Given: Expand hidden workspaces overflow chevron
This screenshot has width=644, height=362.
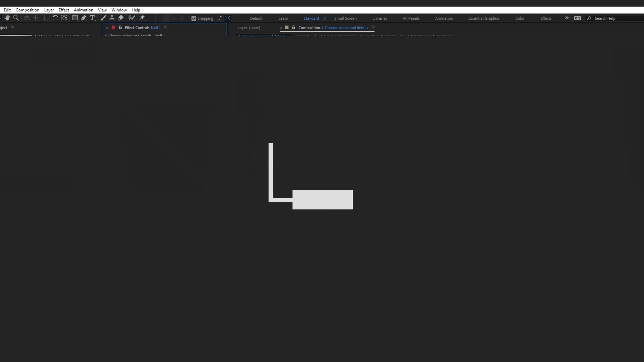Looking at the screenshot, I should click(x=567, y=18).
